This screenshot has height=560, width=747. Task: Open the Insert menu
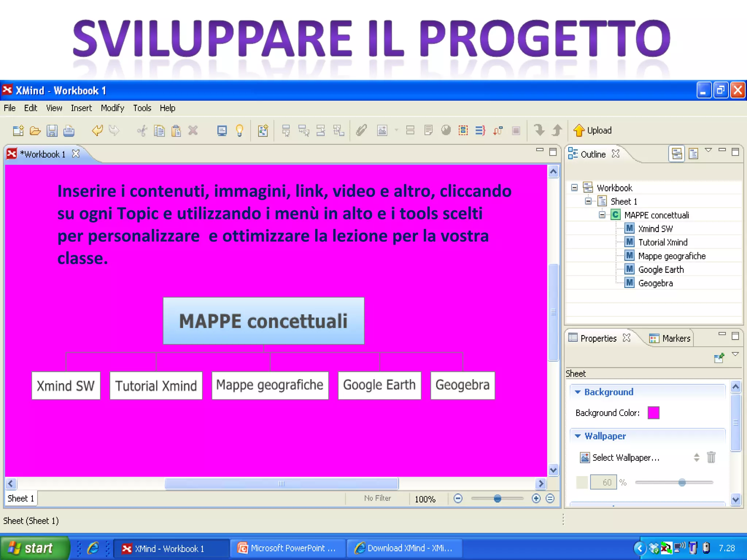(x=81, y=108)
